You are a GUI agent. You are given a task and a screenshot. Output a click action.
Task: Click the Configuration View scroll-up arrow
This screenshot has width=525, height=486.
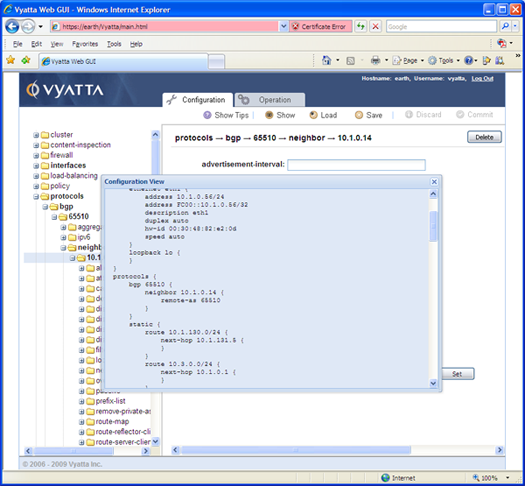(433, 194)
